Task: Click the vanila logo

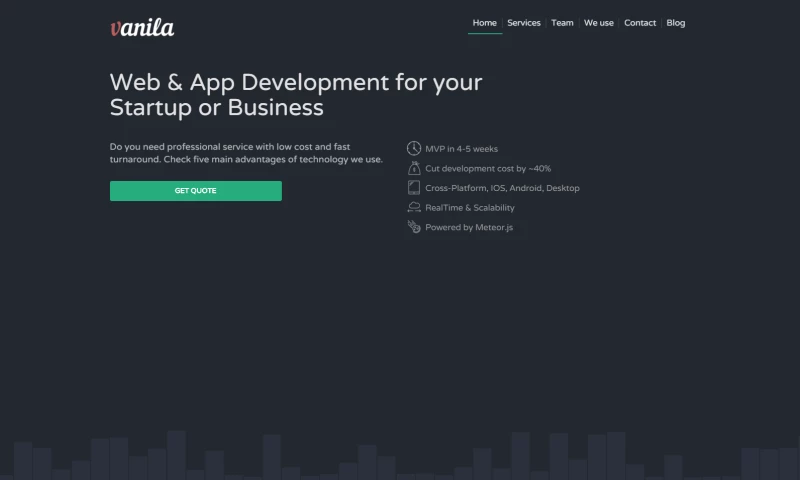Action: pyautogui.click(x=142, y=27)
